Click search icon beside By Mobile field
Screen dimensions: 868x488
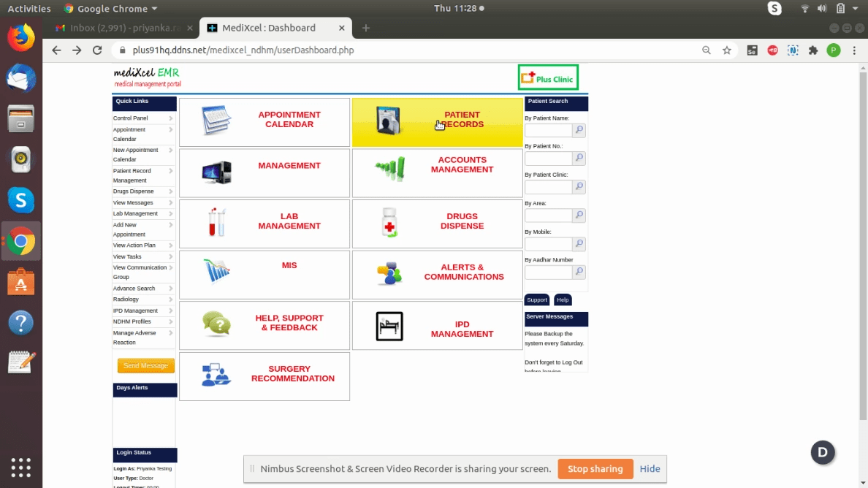click(x=579, y=244)
